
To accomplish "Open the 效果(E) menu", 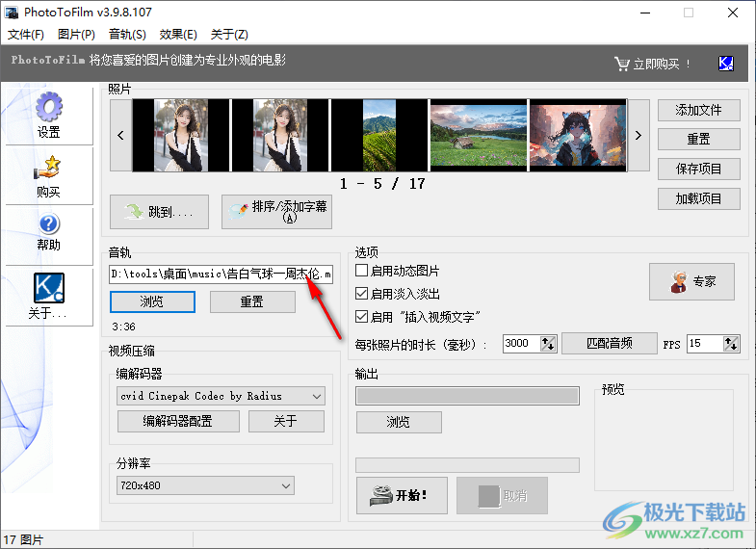I will (178, 35).
